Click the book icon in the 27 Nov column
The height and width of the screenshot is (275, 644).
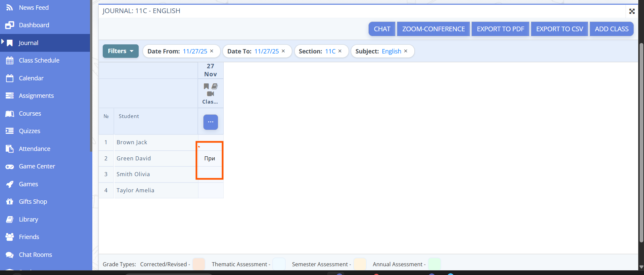click(215, 86)
